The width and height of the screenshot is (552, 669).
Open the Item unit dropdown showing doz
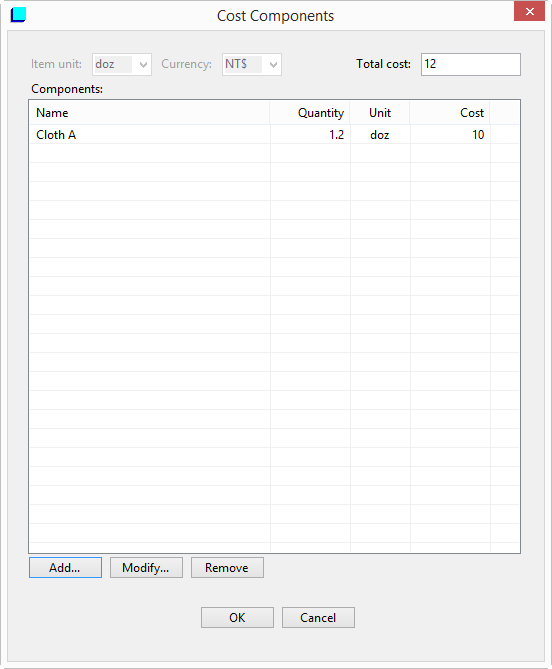point(122,64)
